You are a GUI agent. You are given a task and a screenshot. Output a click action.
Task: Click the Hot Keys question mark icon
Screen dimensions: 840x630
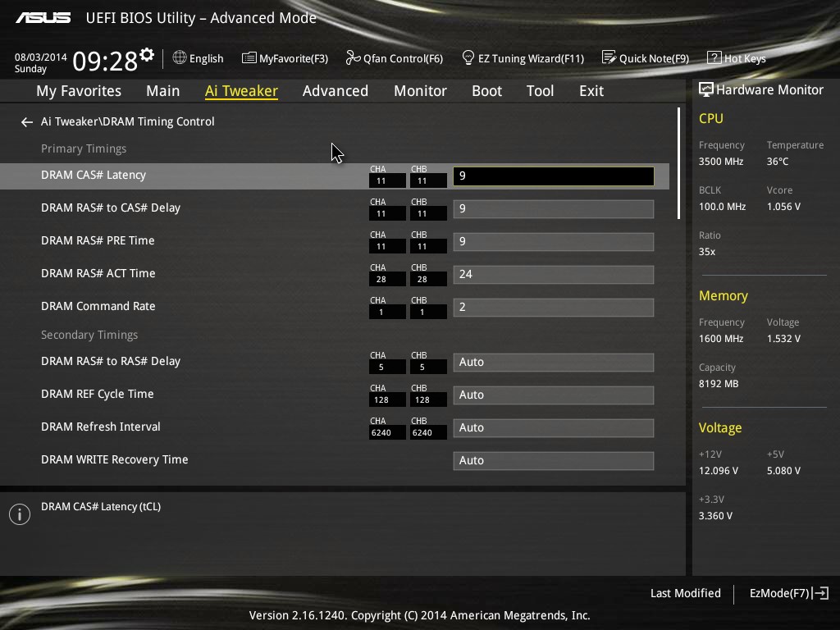pos(714,57)
